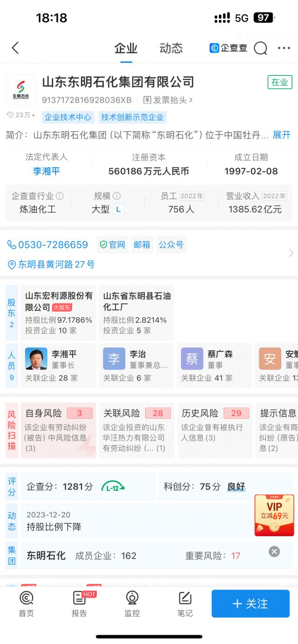
Task: Tap info icon next to 规模
Action: click(x=116, y=196)
